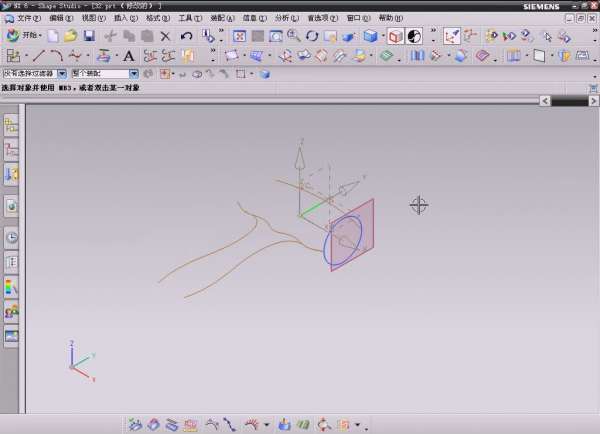
Task: Open the 工具 (Tools) menu
Action: 190,18
